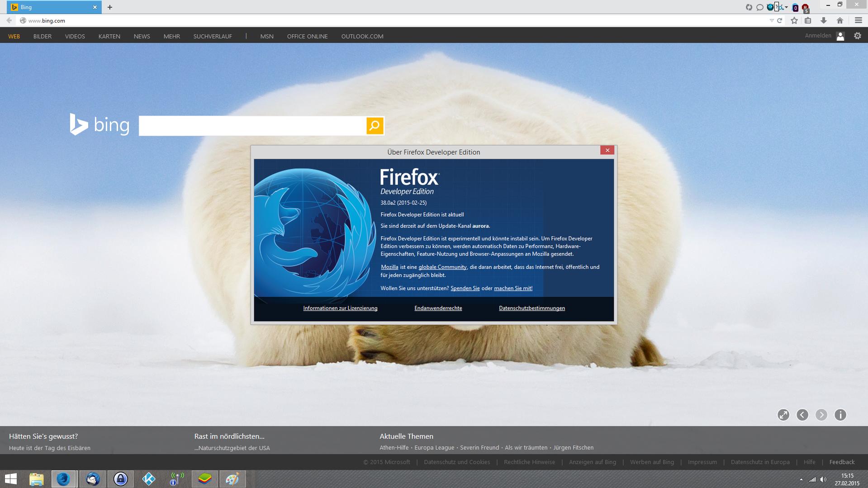Click the Bing search magnifier button
The width and height of the screenshot is (868, 488).
(375, 126)
